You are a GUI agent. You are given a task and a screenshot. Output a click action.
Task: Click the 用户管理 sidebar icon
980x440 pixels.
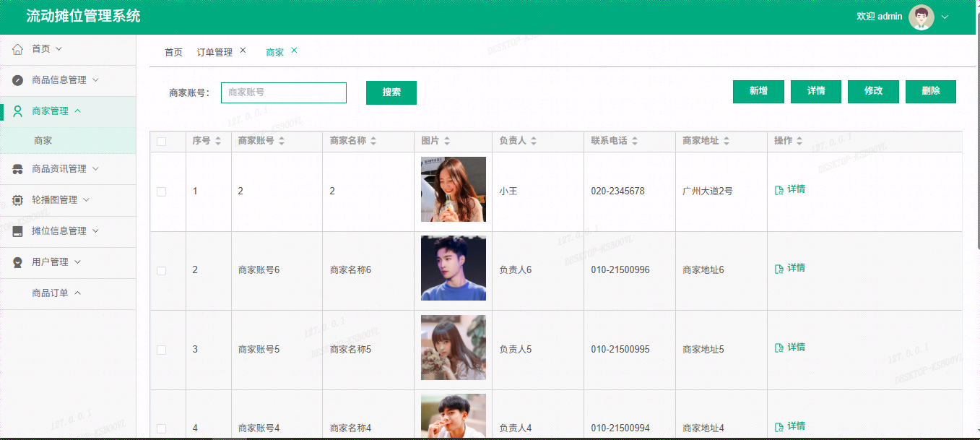click(18, 262)
